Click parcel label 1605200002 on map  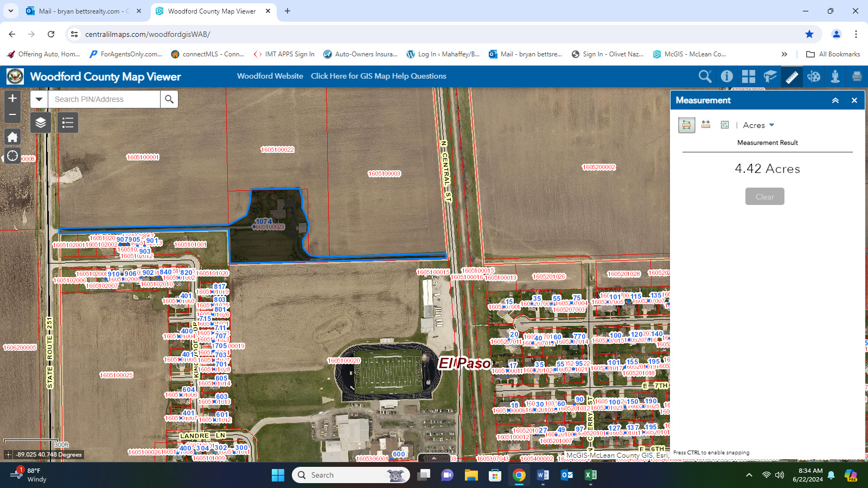(599, 167)
